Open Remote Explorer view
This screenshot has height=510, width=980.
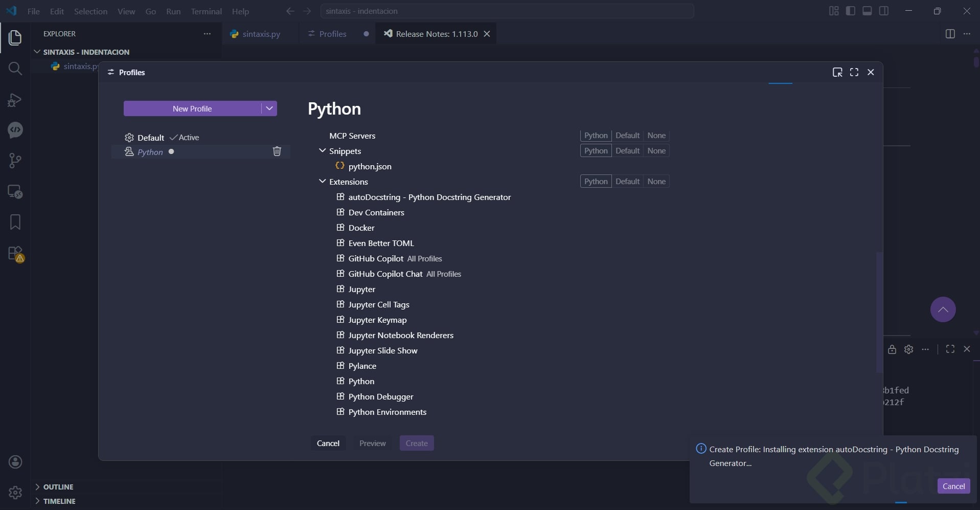pyautogui.click(x=15, y=192)
